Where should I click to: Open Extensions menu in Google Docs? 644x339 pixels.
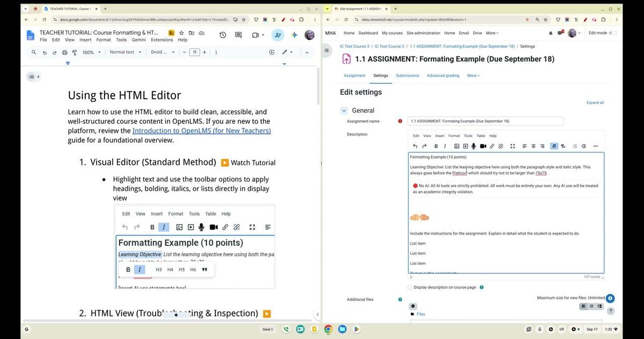(x=162, y=40)
